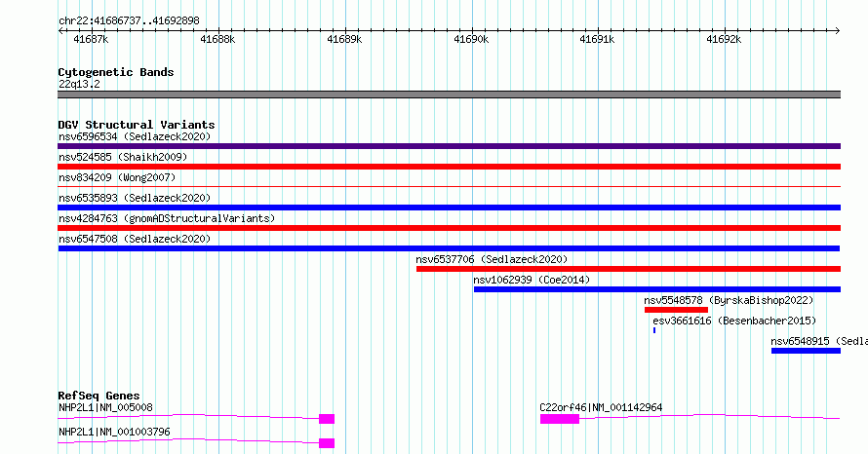
Task: Click the 41688k ruler tick label
Action: click(217, 39)
